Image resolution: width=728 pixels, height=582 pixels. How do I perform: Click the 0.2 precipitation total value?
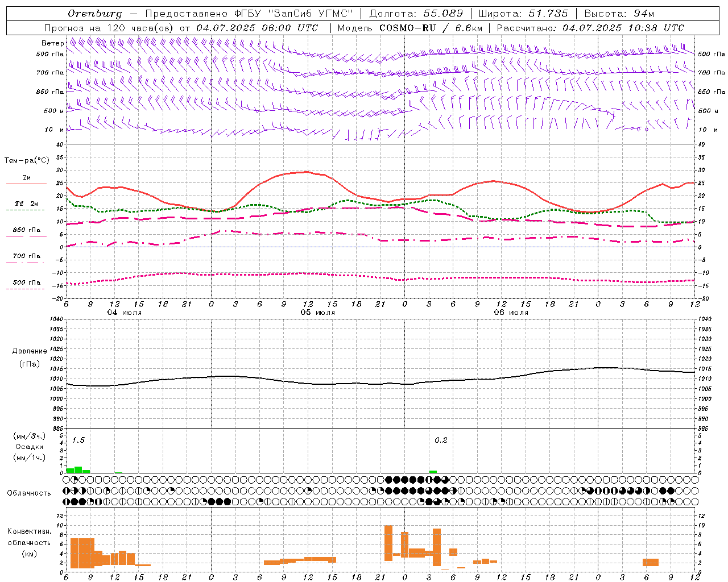pos(441,440)
